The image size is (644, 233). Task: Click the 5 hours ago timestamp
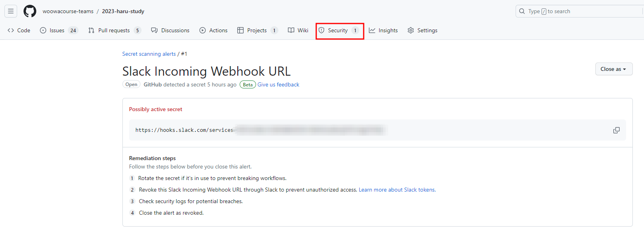tap(222, 84)
